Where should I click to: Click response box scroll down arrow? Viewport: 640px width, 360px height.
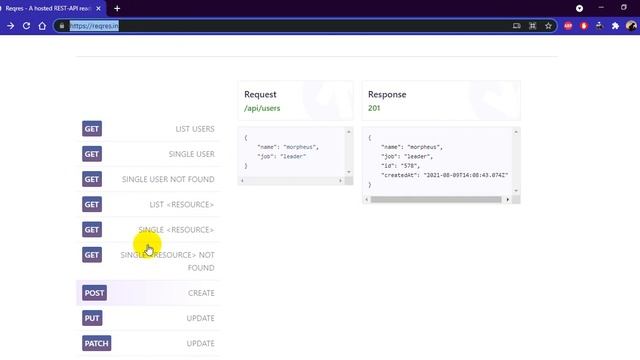516,191
